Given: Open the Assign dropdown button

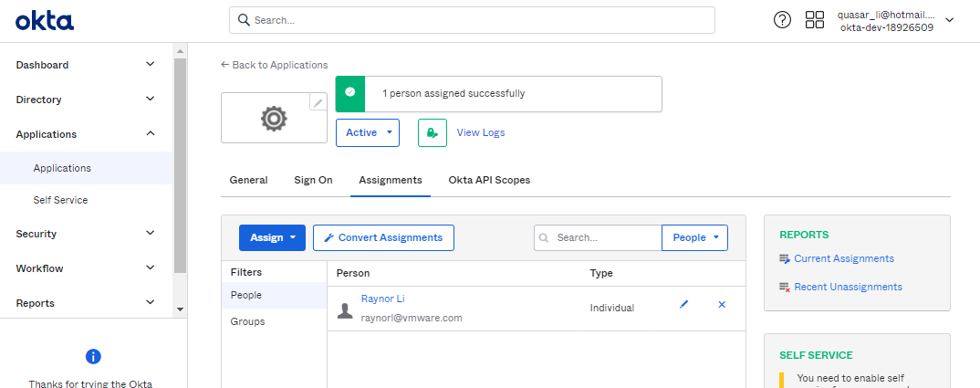Looking at the screenshot, I should click(x=272, y=237).
